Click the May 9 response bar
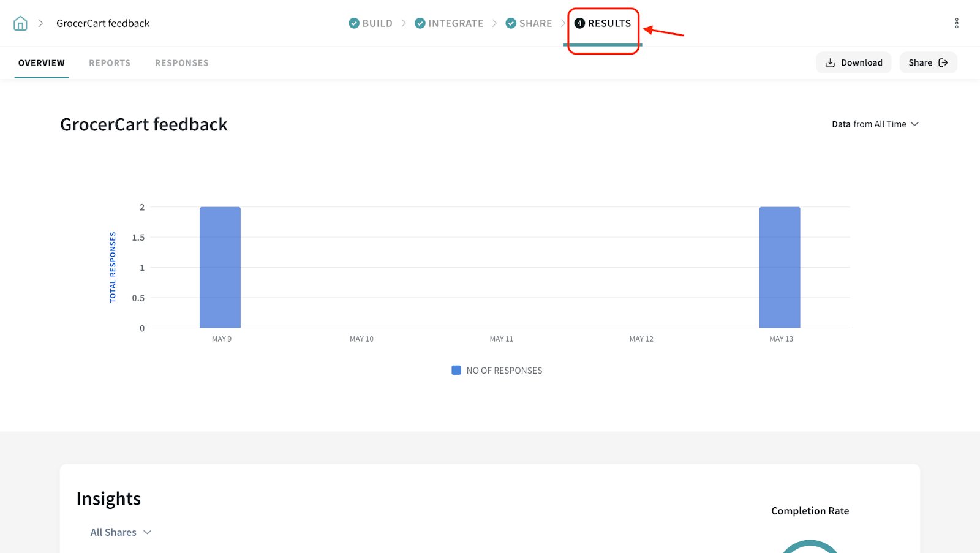Viewport: 980px width, 553px height. pos(220,268)
